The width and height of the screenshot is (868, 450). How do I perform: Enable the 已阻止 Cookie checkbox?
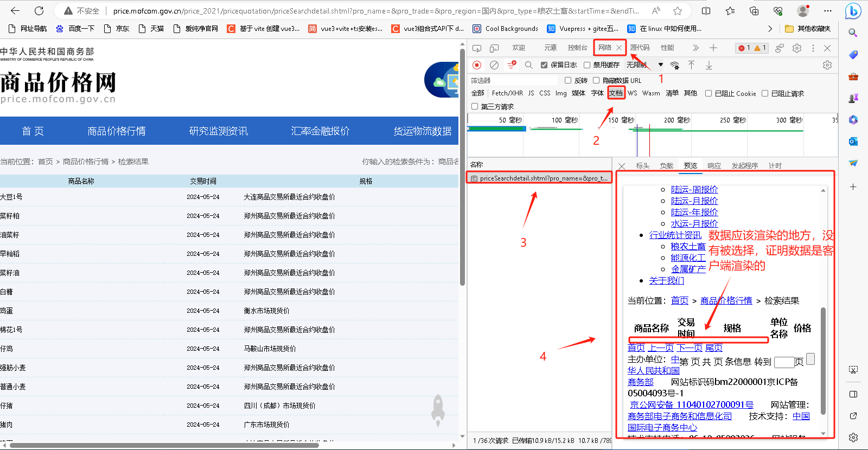[x=709, y=93]
